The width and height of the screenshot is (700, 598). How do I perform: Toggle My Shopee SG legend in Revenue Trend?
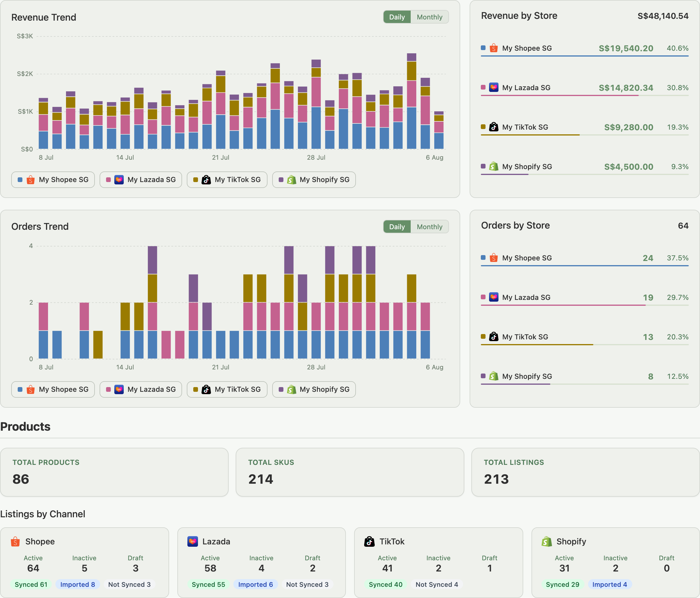53,180
